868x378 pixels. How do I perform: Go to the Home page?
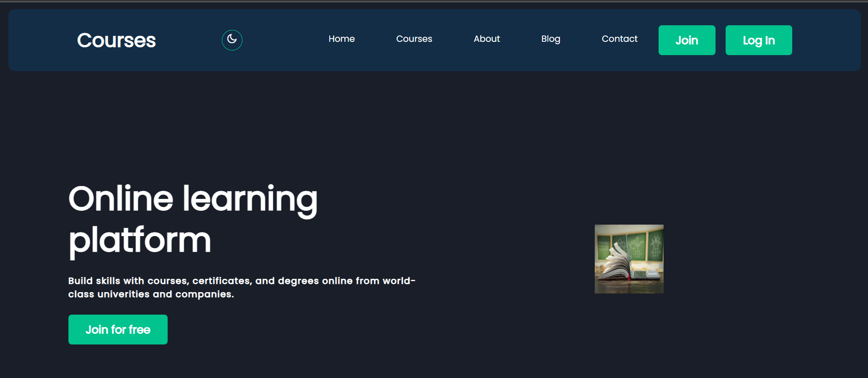[x=341, y=39]
